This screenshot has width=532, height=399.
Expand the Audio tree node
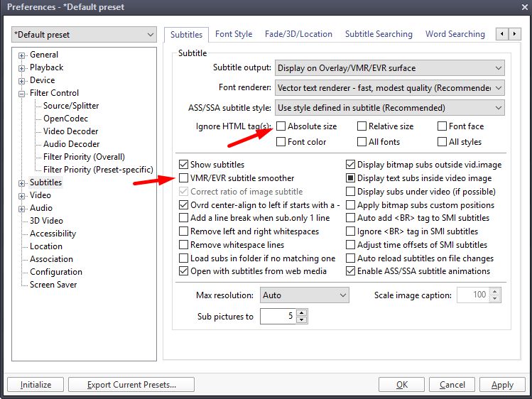coord(22,209)
